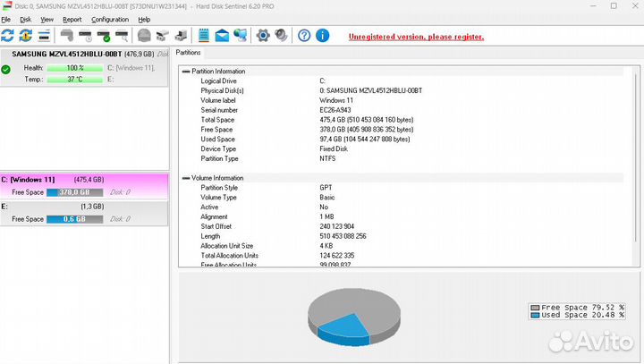Click the blue Information (i) icon
Screen dimensions: 644x364
coord(323,36)
